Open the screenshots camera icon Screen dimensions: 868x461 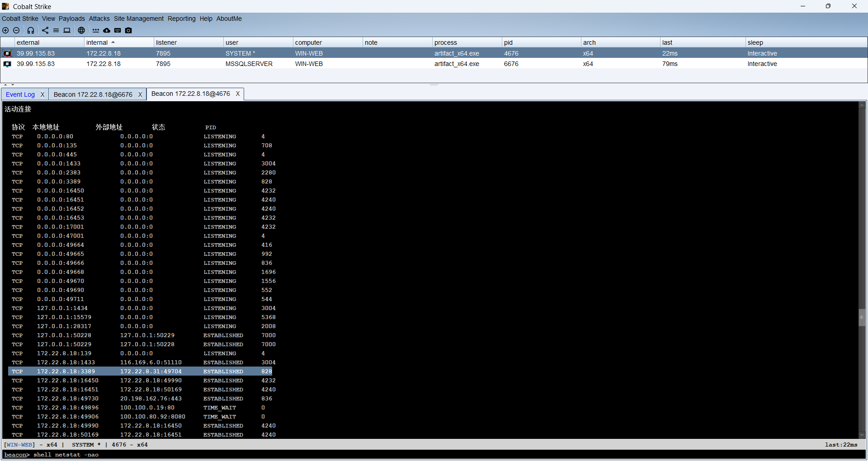coord(128,30)
